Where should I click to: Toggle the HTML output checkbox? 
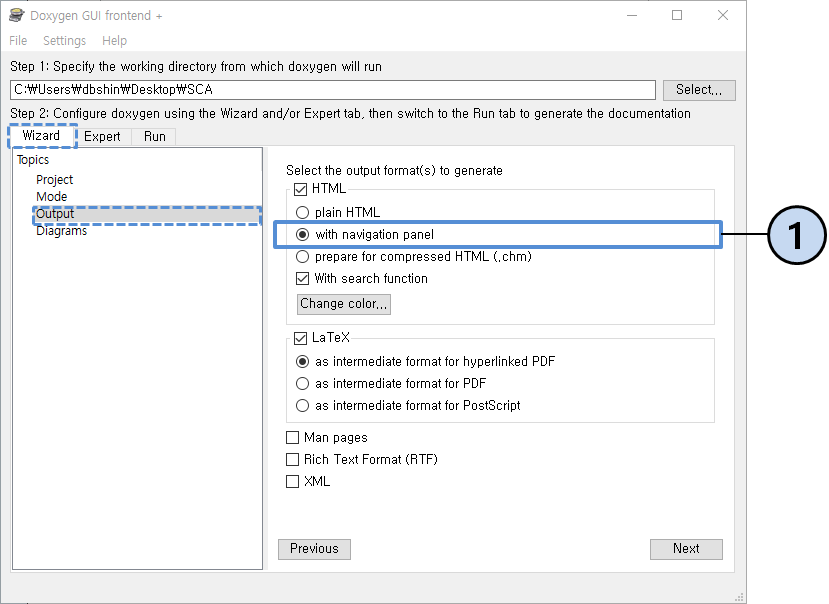click(300, 189)
